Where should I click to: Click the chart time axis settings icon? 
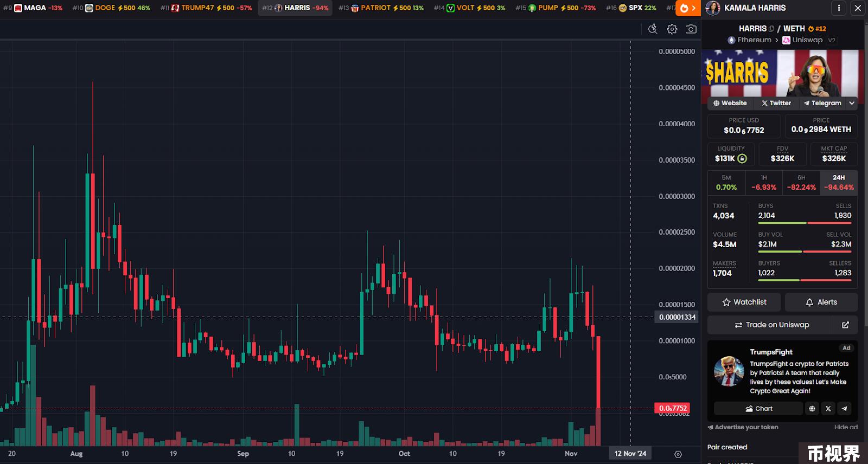(x=678, y=454)
